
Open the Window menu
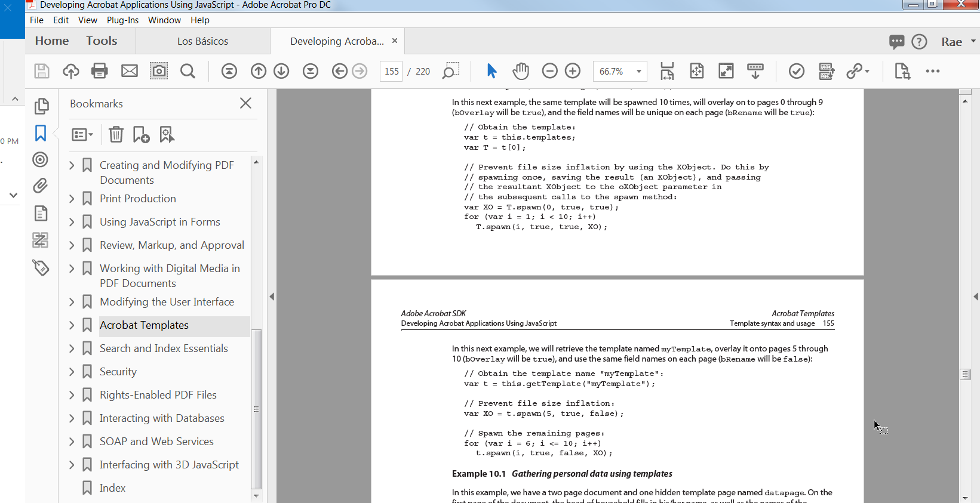tap(164, 20)
